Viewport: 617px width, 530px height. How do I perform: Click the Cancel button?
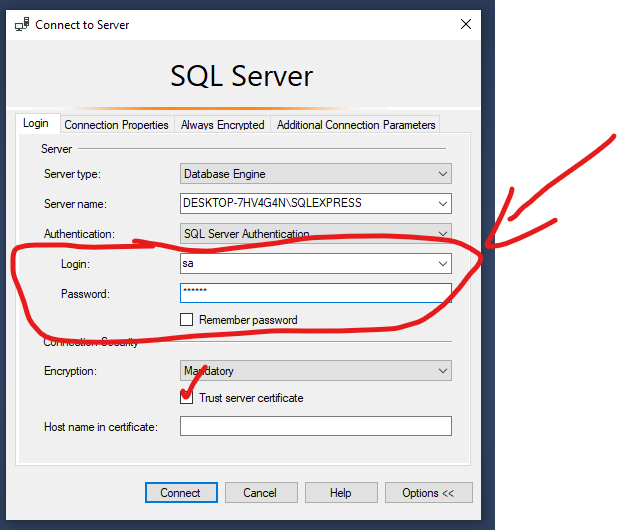(260, 493)
